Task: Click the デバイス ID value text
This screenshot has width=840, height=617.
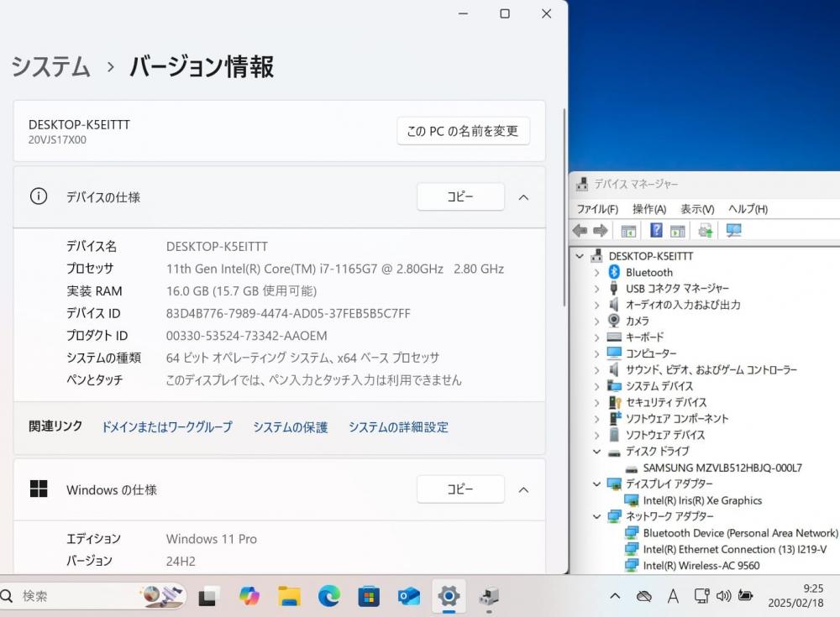Action: point(288,313)
